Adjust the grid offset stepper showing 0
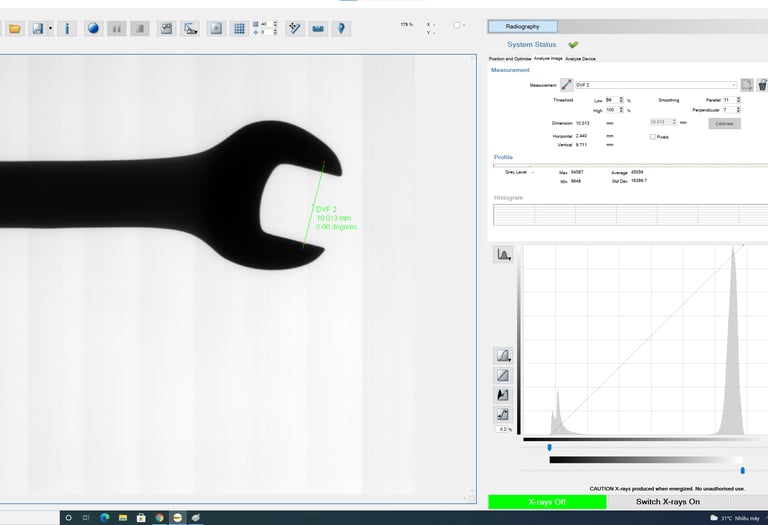 pos(268,32)
